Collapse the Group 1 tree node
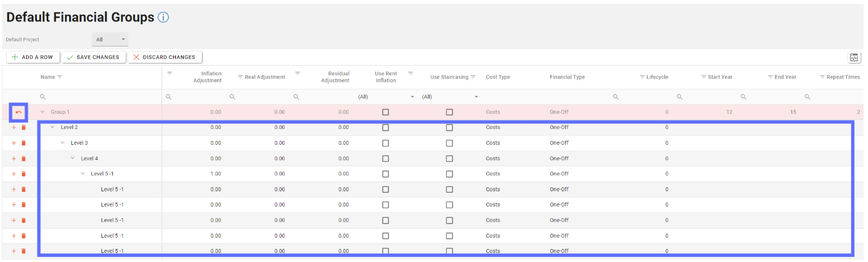Image resolution: width=868 pixels, height=262 pixels. tap(43, 112)
